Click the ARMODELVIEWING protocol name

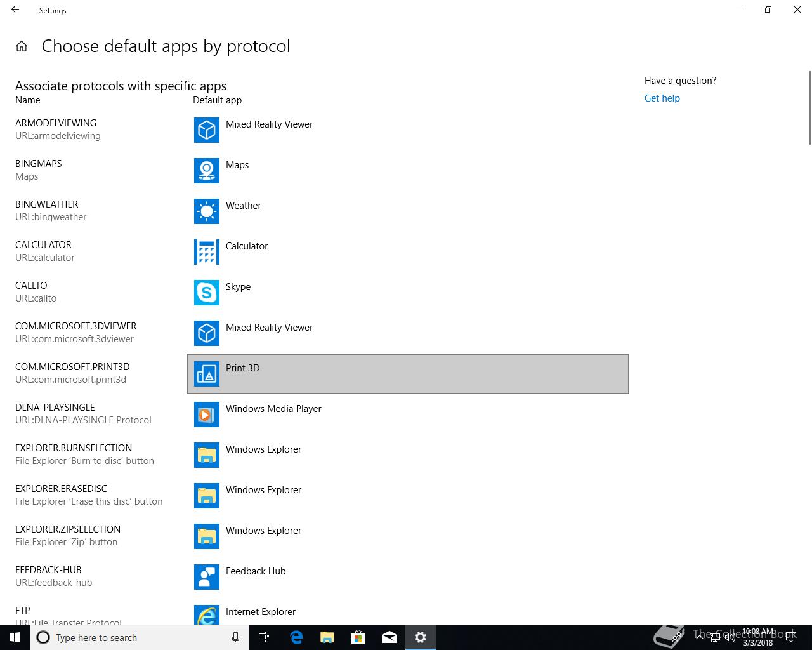click(x=56, y=123)
